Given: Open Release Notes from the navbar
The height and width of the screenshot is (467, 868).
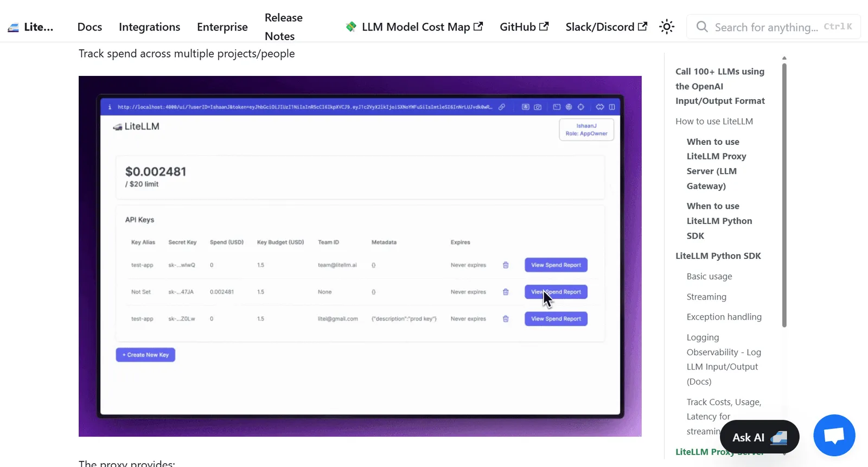Looking at the screenshot, I should [284, 27].
